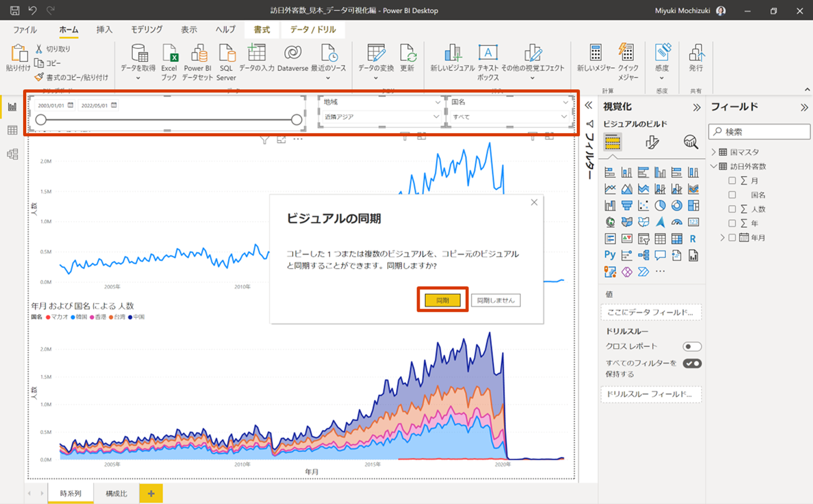Viewport: 813px width, 504px height.
Task: Expand the 年月 date hierarchy
Action: pyautogui.click(x=722, y=237)
